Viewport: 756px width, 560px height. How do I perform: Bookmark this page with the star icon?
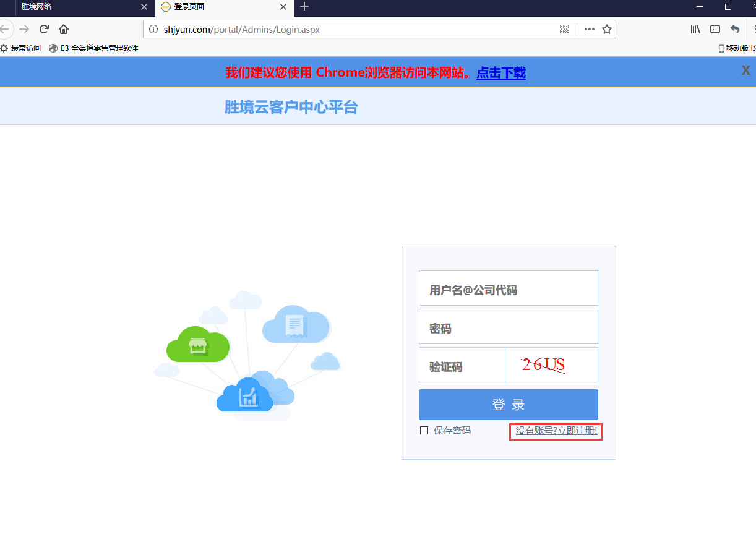607,29
